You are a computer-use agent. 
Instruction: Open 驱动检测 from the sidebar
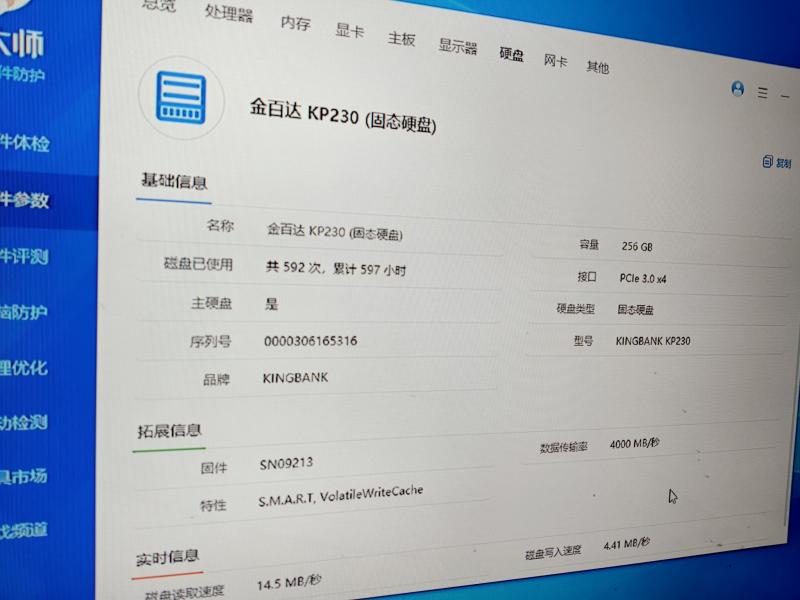(x=24, y=422)
